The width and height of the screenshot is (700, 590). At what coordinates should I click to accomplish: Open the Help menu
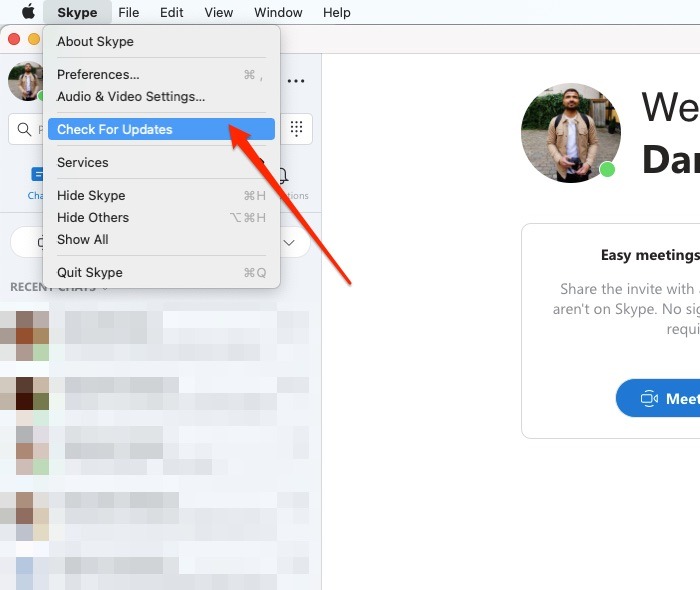point(337,12)
